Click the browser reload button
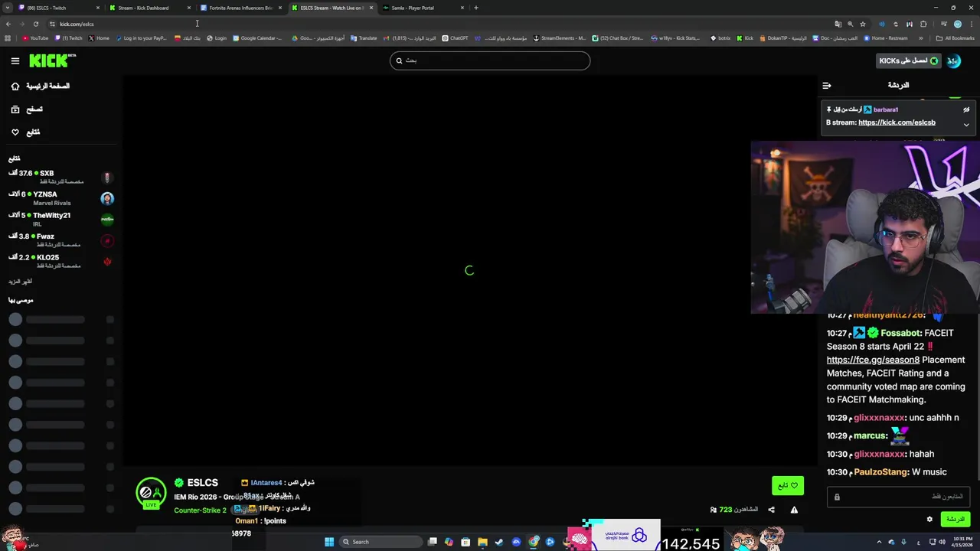This screenshot has width=980, height=551. pos(36,24)
